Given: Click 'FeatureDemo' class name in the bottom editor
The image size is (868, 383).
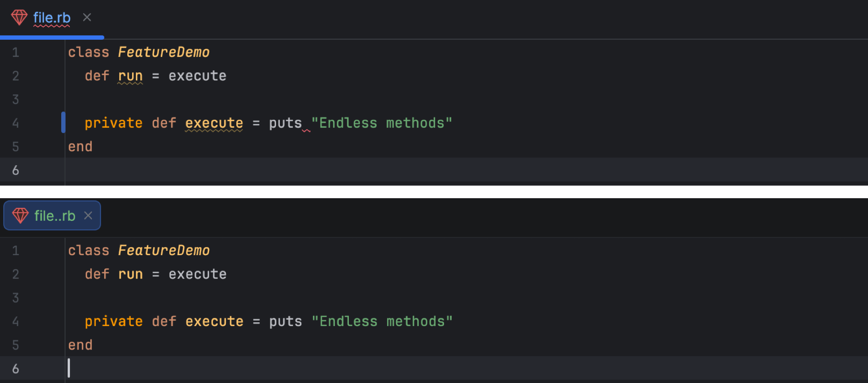Looking at the screenshot, I should [164, 250].
